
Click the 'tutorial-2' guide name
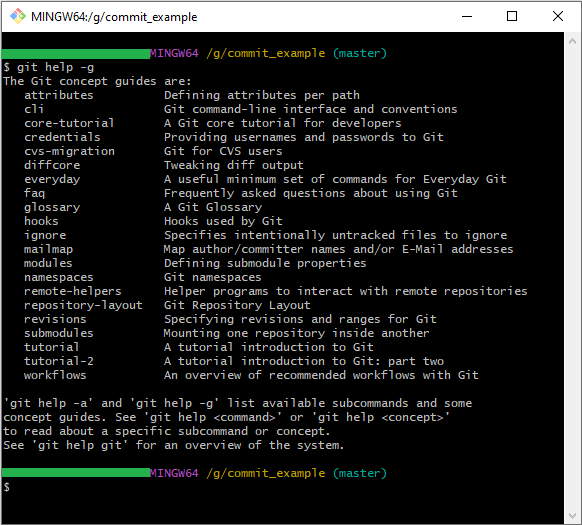pyautogui.click(x=59, y=361)
